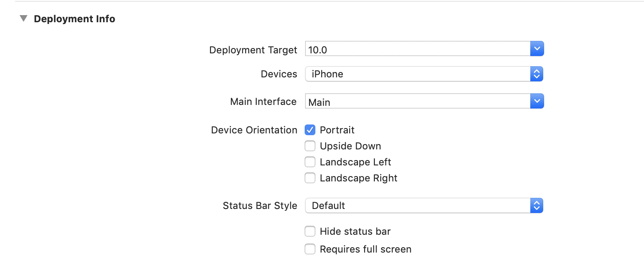Click the Main Interface text field
644x265 pixels.
coord(417,102)
